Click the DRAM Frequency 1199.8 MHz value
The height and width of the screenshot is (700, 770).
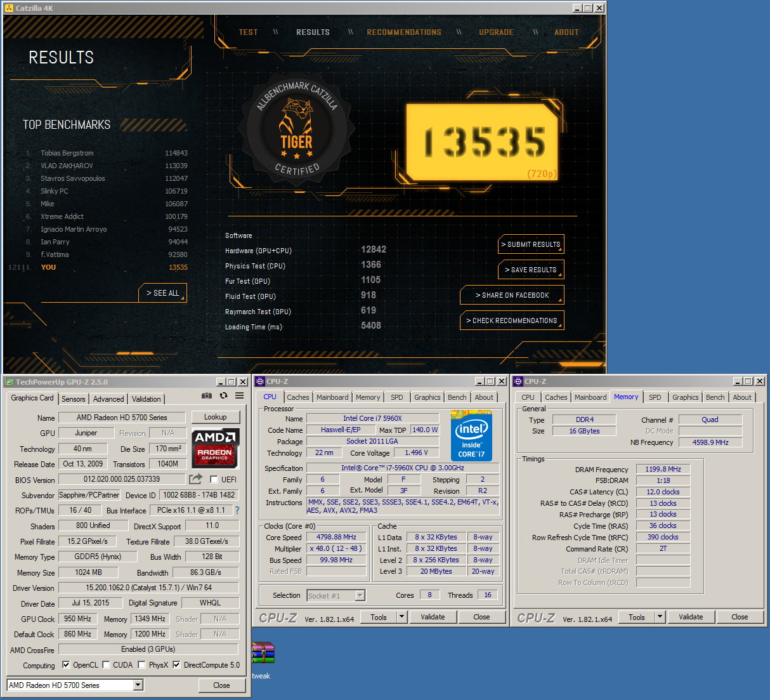tap(663, 469)
